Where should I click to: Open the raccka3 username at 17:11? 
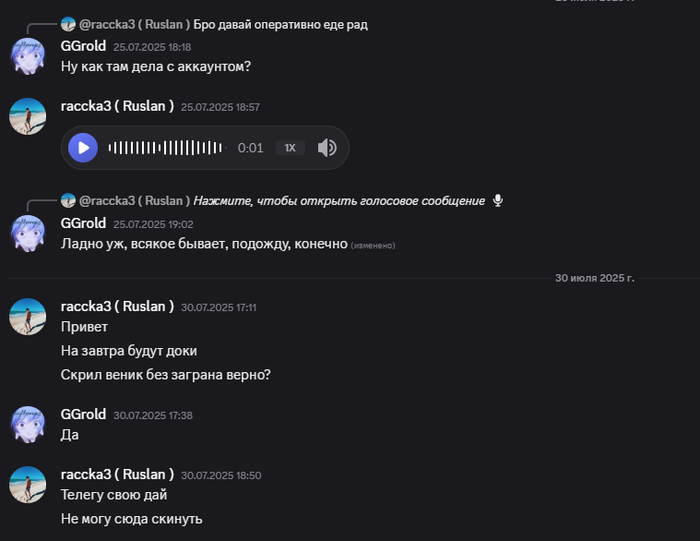tap(117, 306)
